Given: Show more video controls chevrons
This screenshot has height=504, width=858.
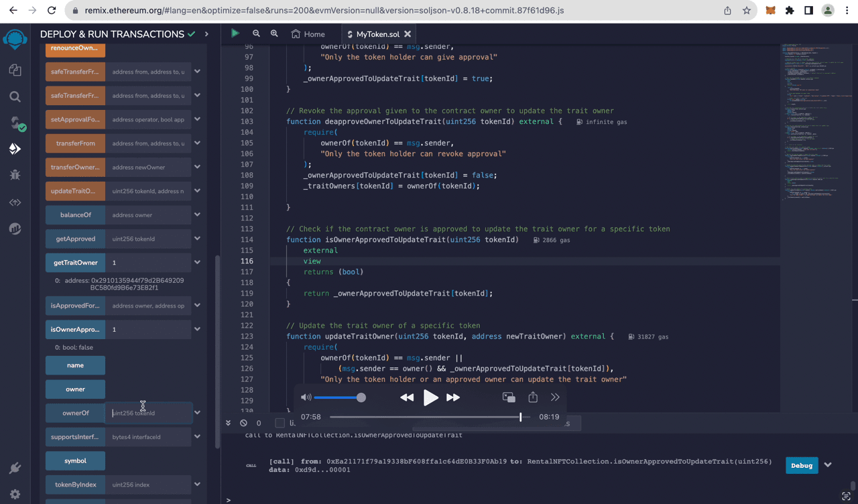Looking at the screenshot, I should (x=555, y=397).
